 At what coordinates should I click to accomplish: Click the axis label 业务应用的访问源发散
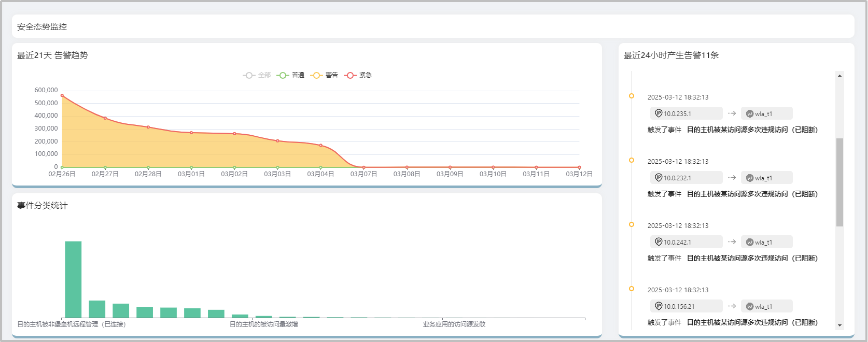pyautogui.click(x=454, y=324)
